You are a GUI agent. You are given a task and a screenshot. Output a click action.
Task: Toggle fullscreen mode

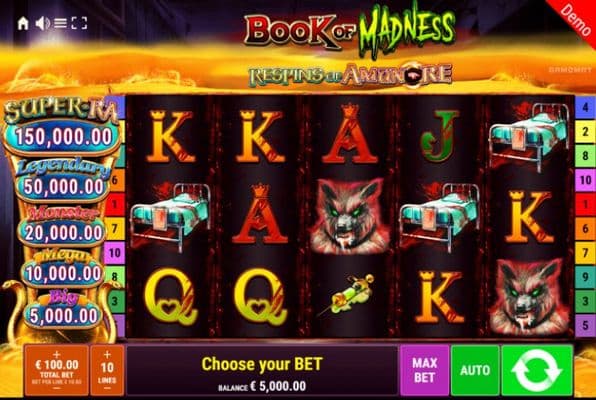pos(79,24)
